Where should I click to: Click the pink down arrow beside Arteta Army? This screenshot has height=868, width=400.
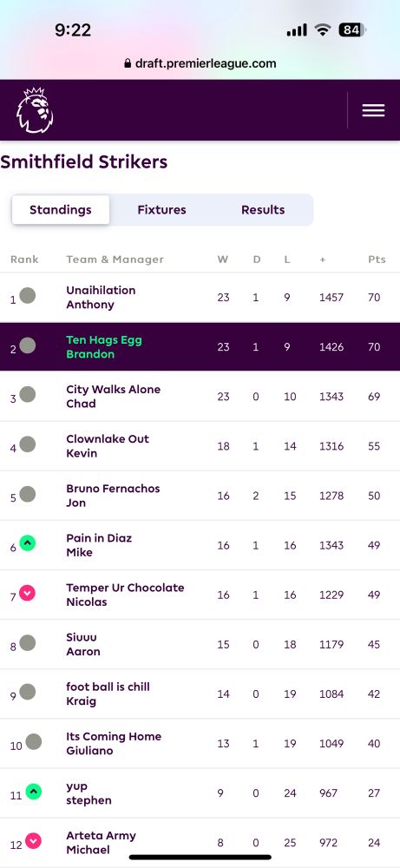(x=34, y=841)
